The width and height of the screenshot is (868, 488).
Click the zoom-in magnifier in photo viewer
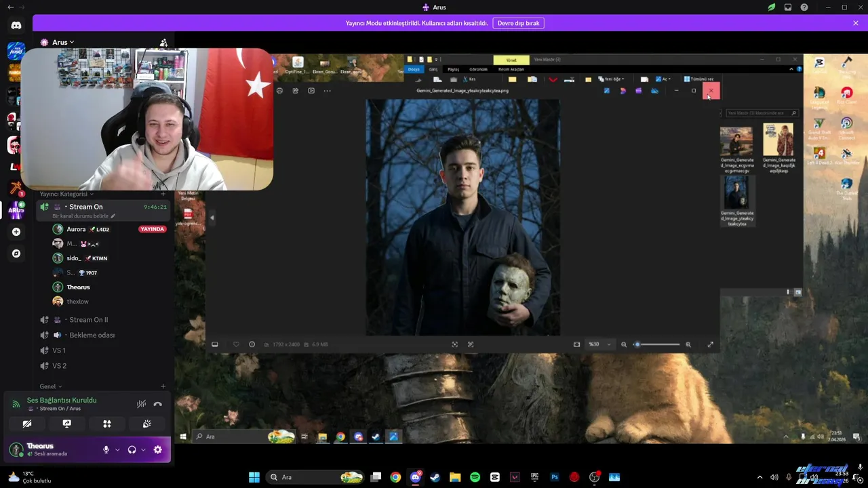688,344
